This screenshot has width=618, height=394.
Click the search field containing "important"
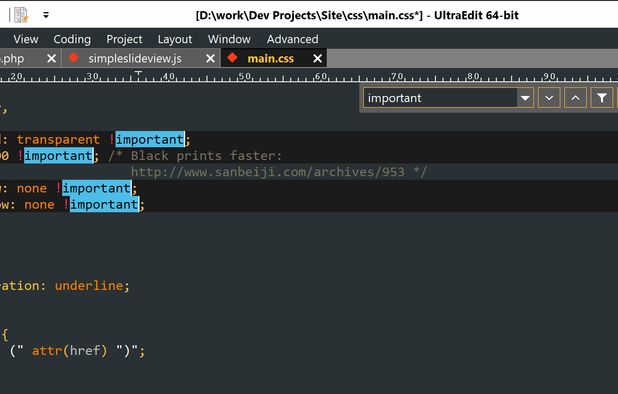(440, 98)
